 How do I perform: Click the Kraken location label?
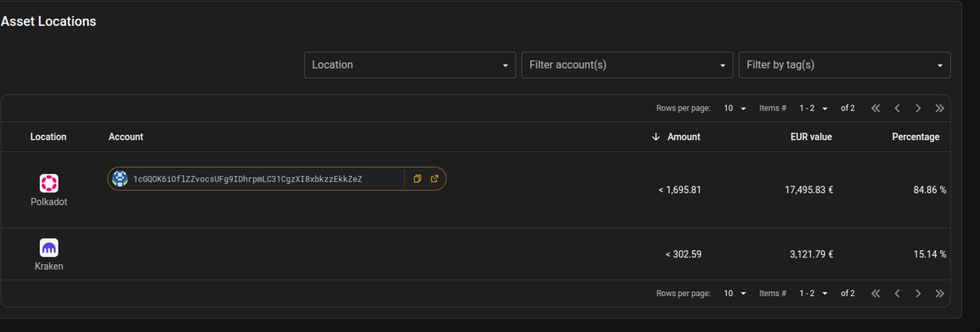(x=49, y=267)
